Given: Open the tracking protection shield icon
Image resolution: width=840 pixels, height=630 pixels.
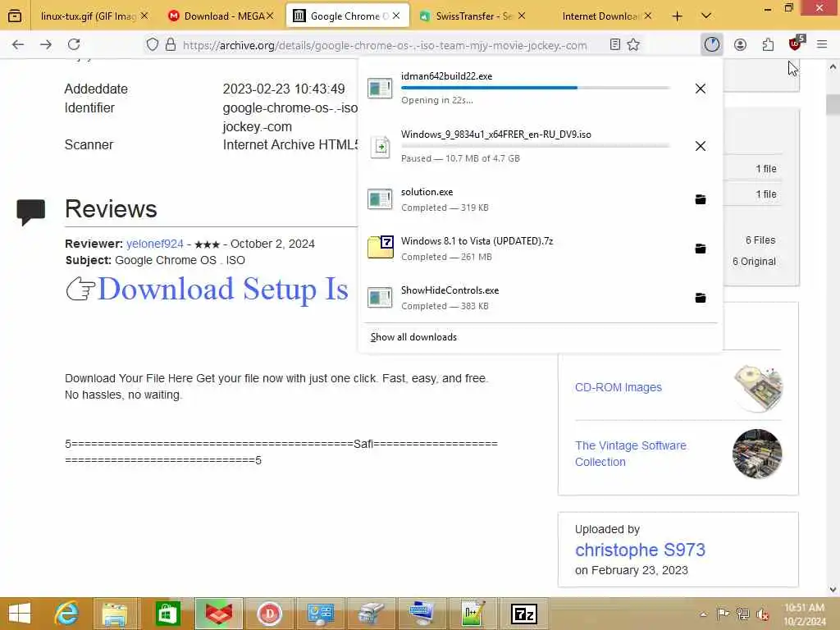Looking at the screenshot, I should (x=152, y=44).
